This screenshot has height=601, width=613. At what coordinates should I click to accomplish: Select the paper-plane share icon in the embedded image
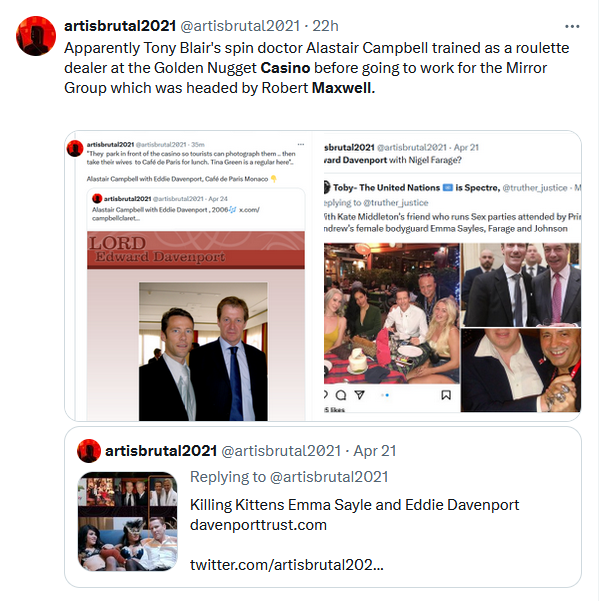360,395
